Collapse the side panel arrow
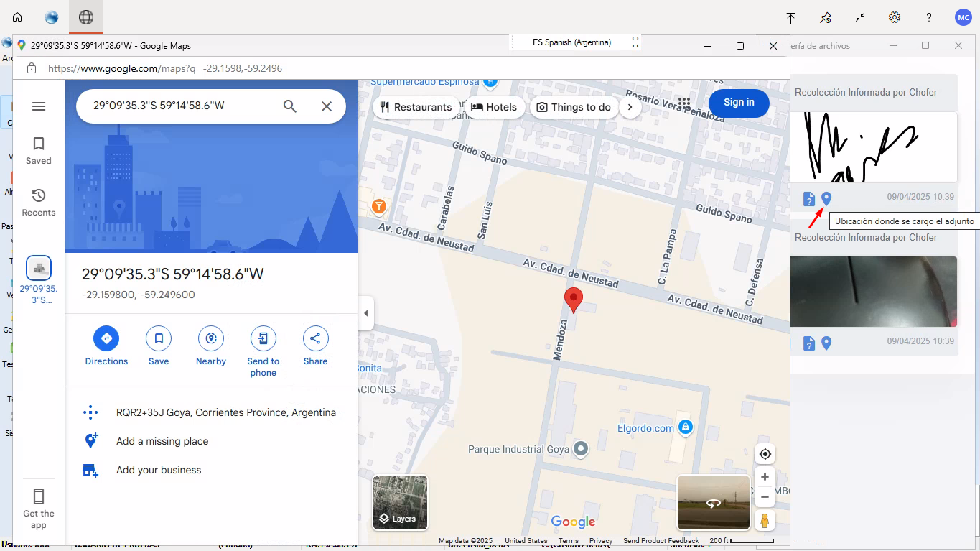Viewport: 980px width, 551px height. click(x=366, y=313)
